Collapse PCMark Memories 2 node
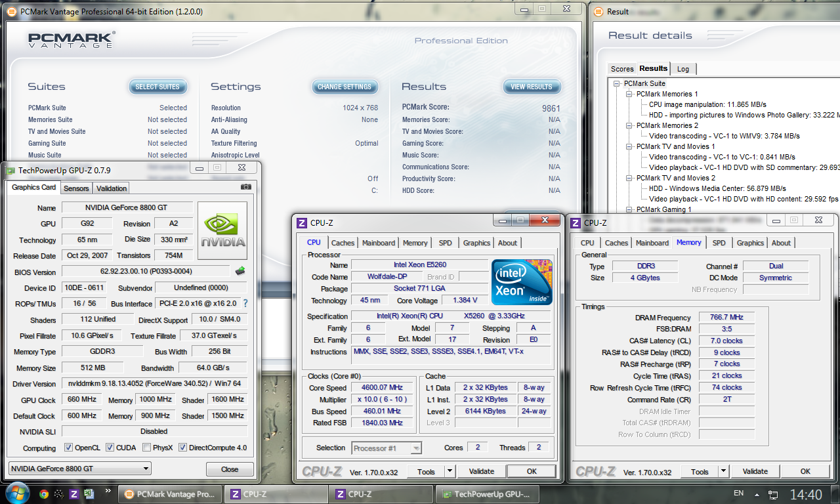840x504 pixels. pyautogui.click(x=628, y=125)
